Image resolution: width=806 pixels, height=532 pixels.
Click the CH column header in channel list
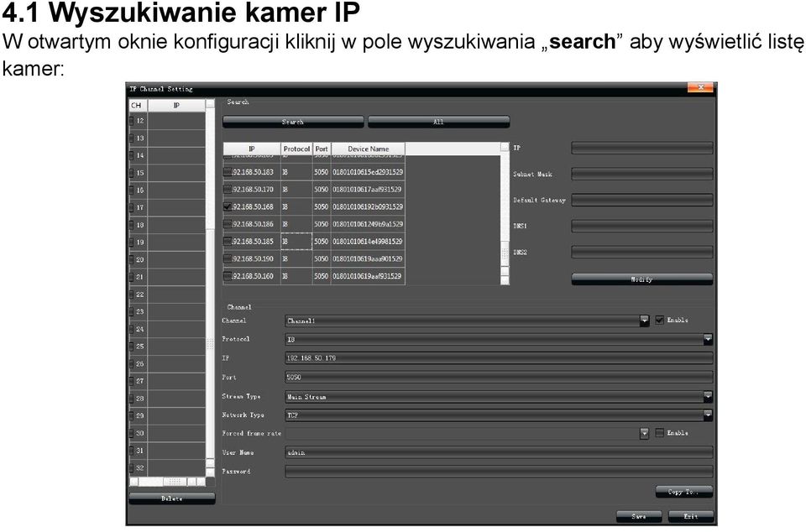click(x=139, y=105)
